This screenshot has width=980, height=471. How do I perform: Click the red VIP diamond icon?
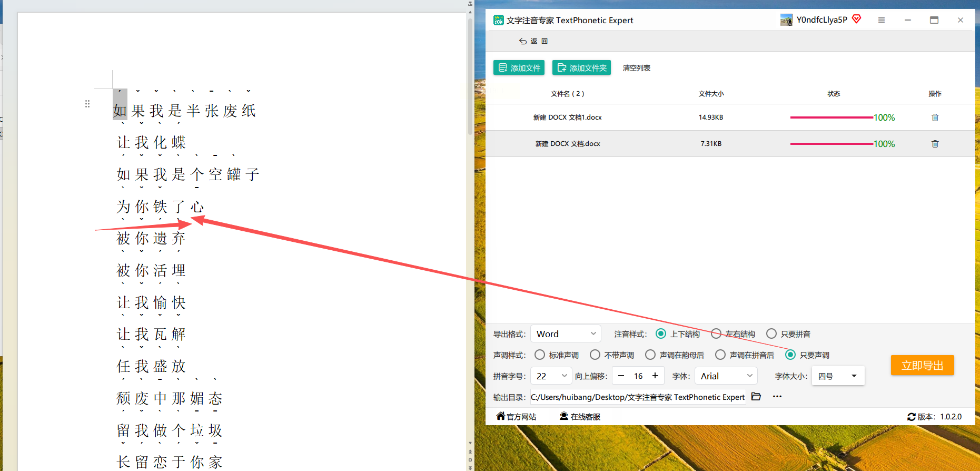[857, 19]
